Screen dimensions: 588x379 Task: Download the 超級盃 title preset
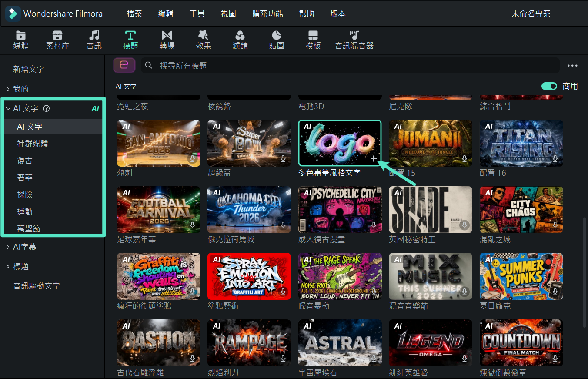click(x=283, y=159)
